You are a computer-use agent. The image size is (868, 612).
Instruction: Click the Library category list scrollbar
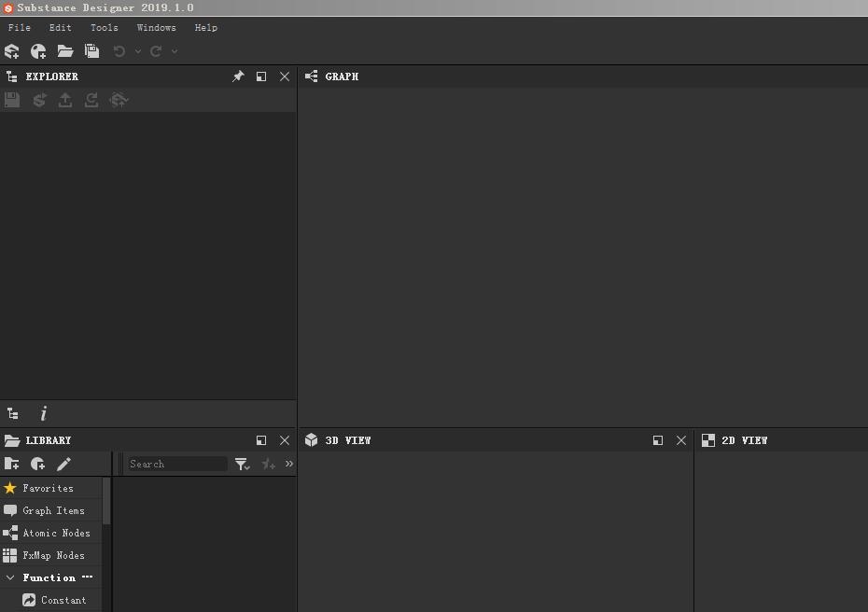click(x=106, y=501)
